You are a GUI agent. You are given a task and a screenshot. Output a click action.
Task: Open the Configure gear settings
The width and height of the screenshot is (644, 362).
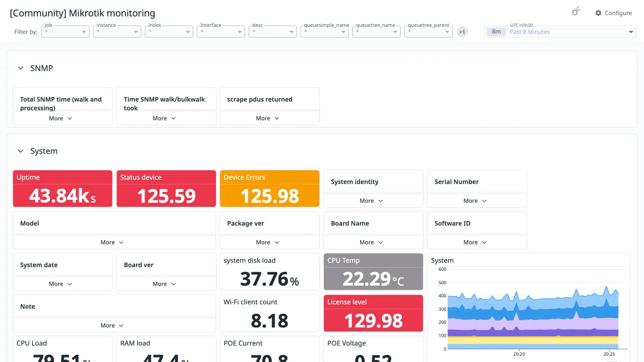point(613,13)
